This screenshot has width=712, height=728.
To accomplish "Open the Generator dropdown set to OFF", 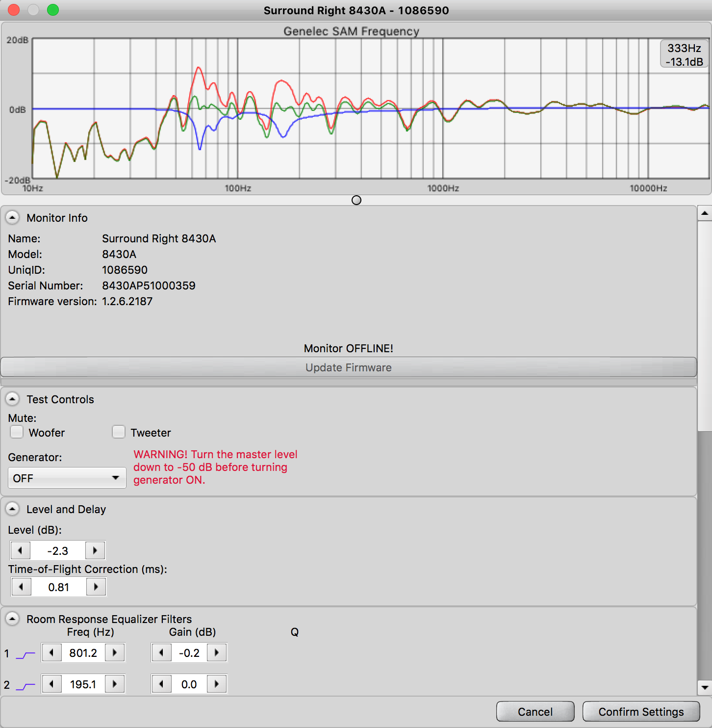I will 67,478.
